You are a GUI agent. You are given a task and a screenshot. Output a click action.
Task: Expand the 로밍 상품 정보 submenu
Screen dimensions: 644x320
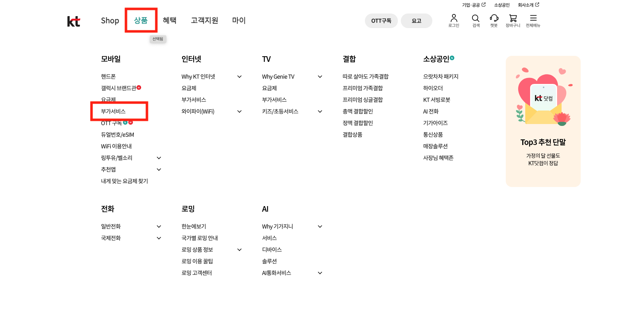239,250
